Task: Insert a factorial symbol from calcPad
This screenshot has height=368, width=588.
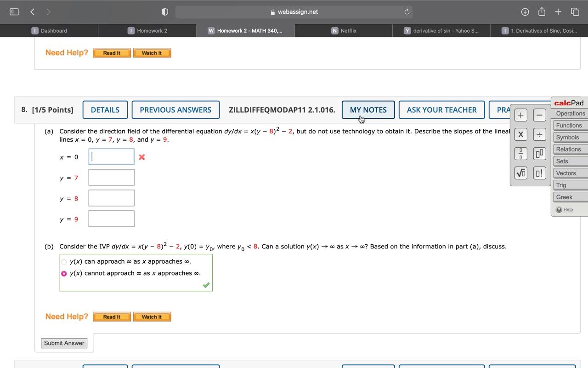Action: tap(539, 173)
